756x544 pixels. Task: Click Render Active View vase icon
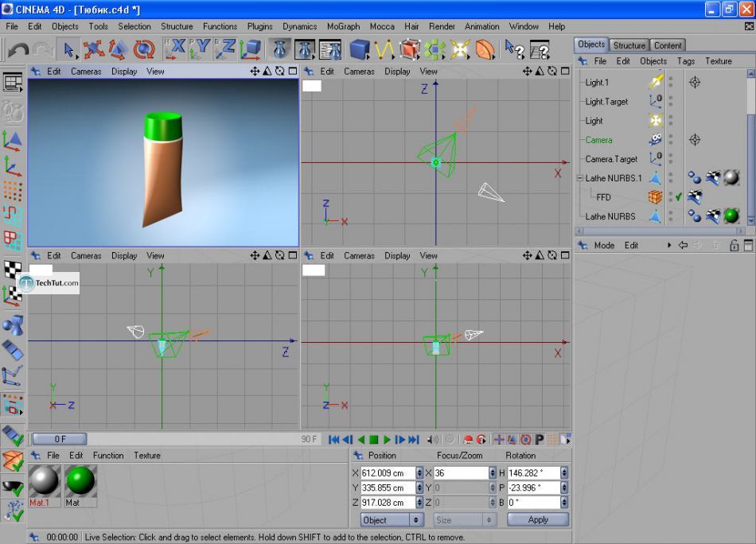(280, 49)
